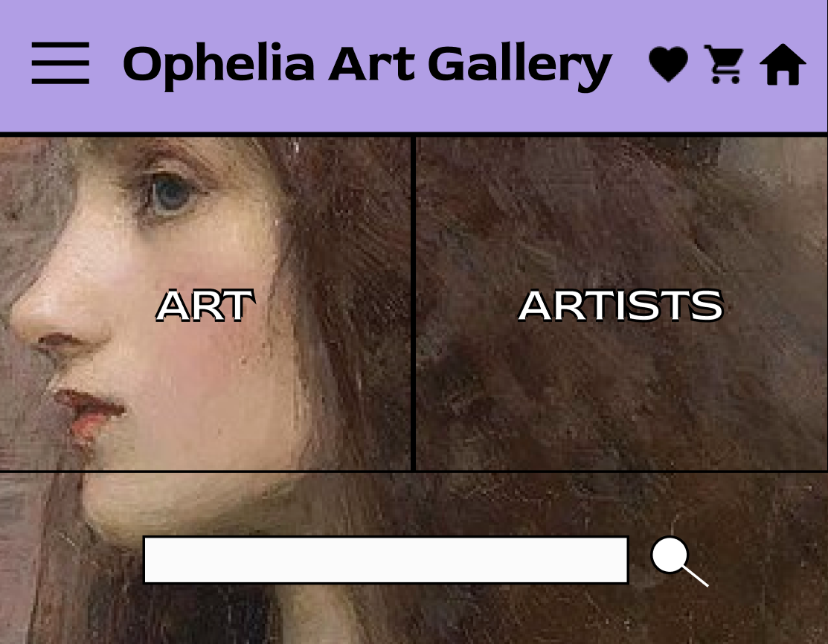Focus the white search text field
Image resolution: width=828 pixels, height=644 pixels.
[385, 560]
